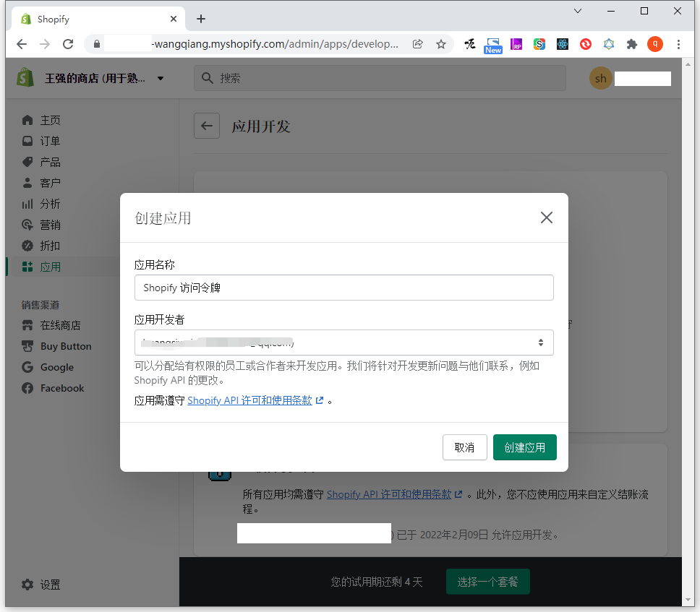
Task: Click the extension icon labeled New
Action: [493, 45]
